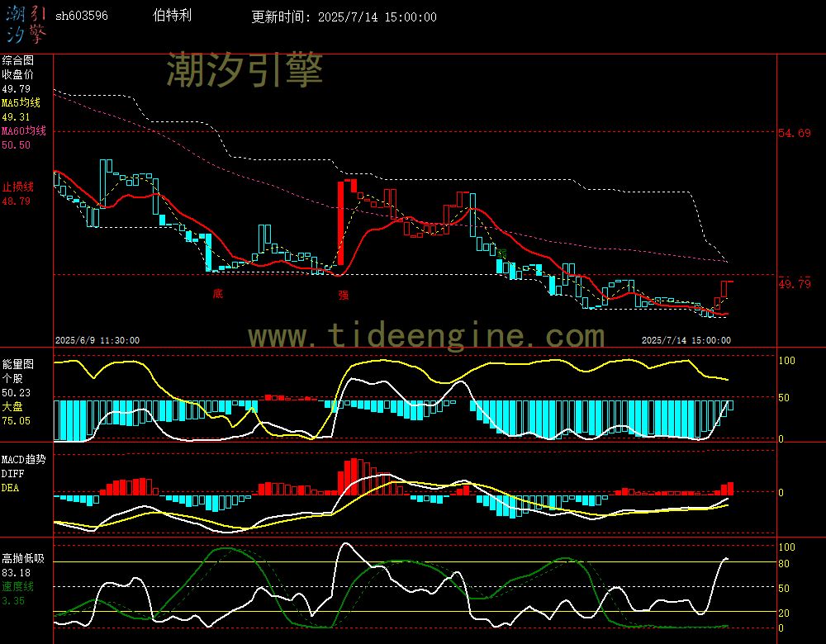Click the 速度线 value 3.35
This screenshot has height=644, width=826.
click(13, 601)
